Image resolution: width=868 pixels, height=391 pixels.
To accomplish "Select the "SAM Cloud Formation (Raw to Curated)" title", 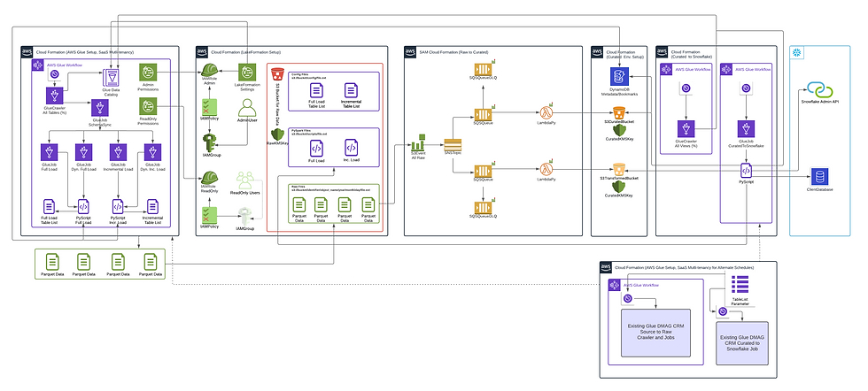I will (x=454, y=51).
